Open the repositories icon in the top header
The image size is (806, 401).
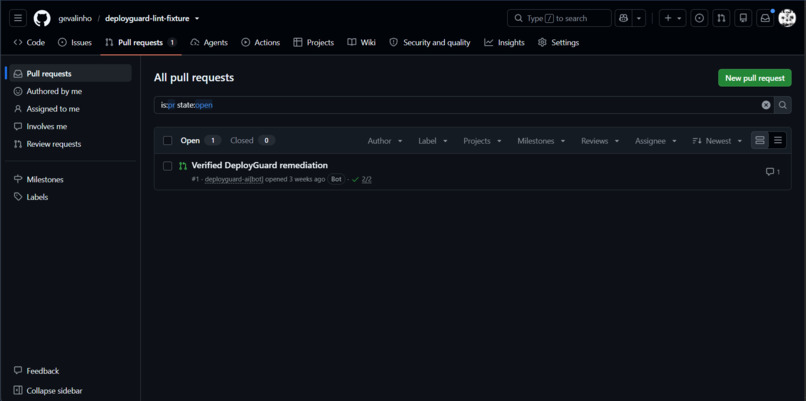pos(743,19)
